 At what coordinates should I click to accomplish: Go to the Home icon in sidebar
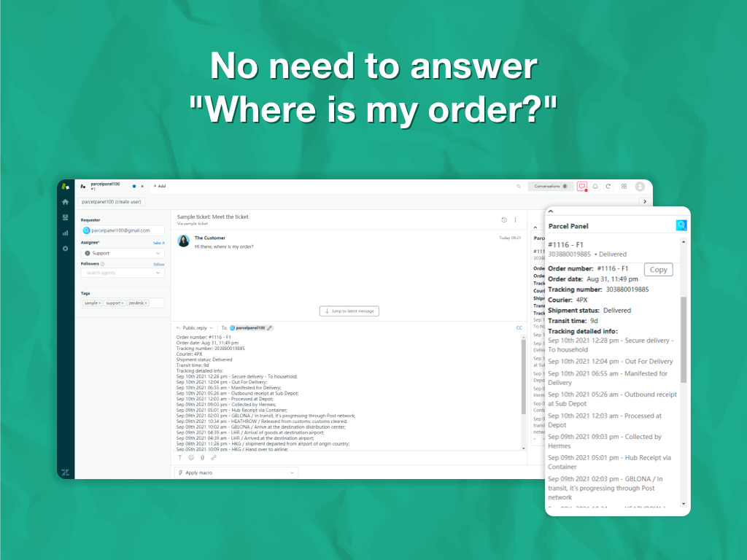(x=65, y=202)
